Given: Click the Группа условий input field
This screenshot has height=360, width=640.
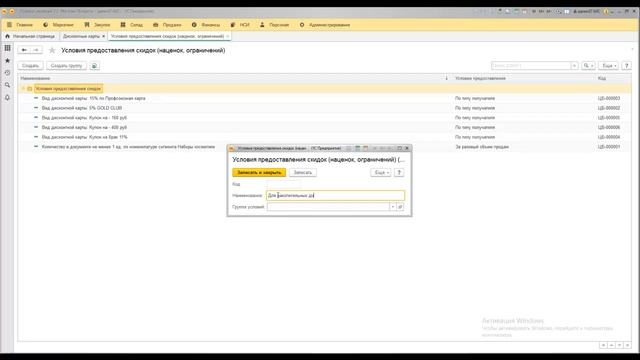Looking at the screenshot, I should pyautogui.click(x=328, y=207).
